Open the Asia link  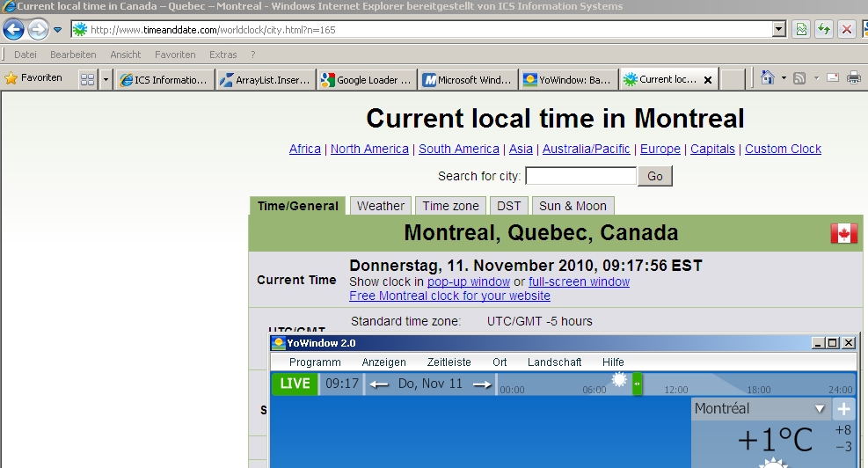pos(521,149)
